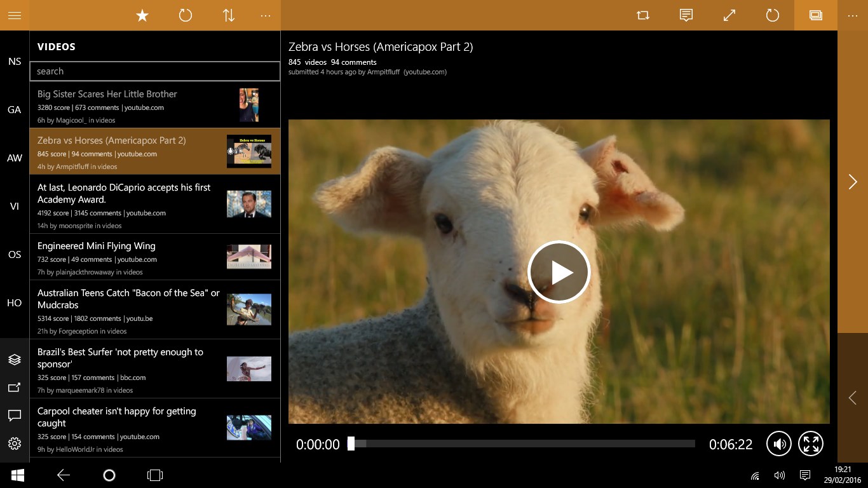Click the taskbar back arrow

[64, 475]
